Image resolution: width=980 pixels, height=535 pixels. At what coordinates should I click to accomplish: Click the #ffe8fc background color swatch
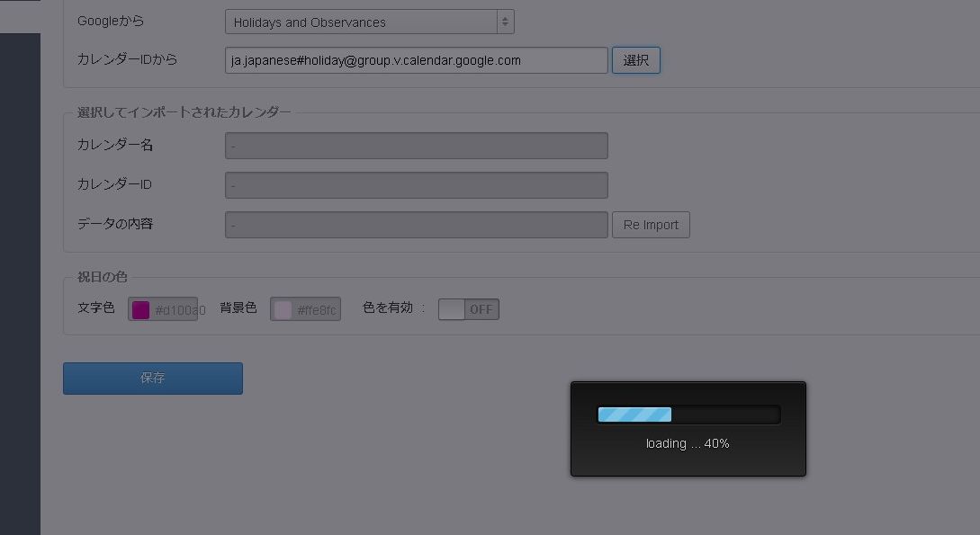tap(282, 308)
